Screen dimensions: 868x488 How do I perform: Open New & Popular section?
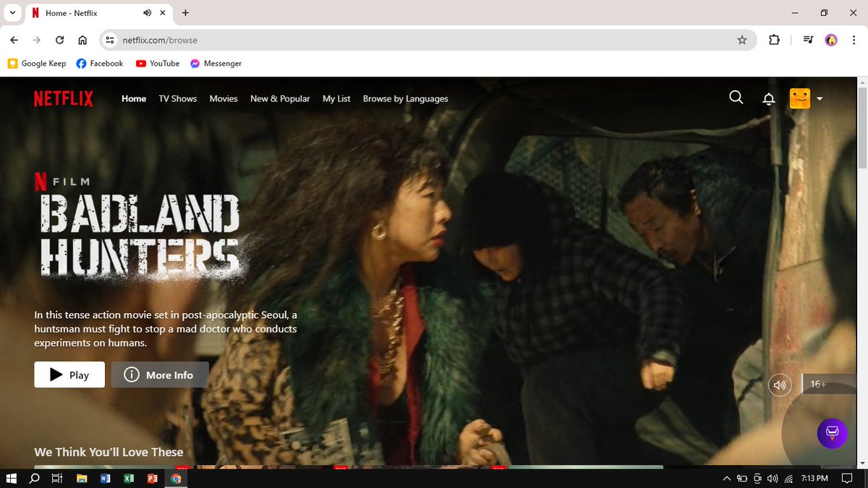280,99
